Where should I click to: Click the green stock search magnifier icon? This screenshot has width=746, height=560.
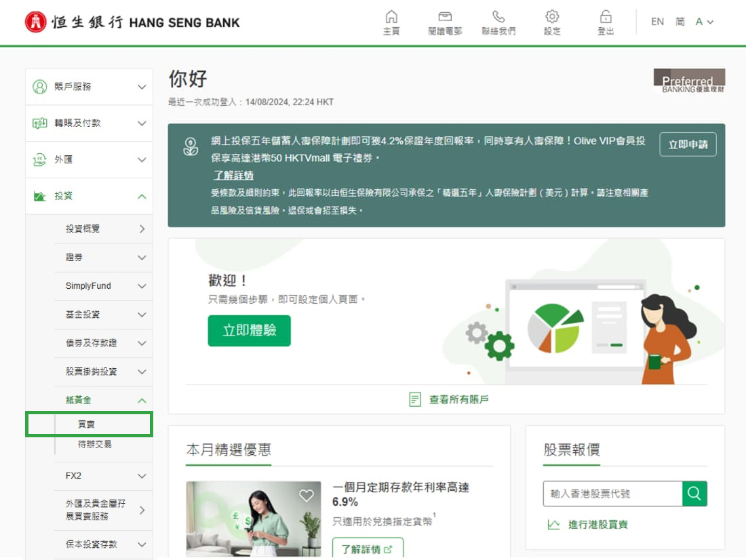pos(694,494)
